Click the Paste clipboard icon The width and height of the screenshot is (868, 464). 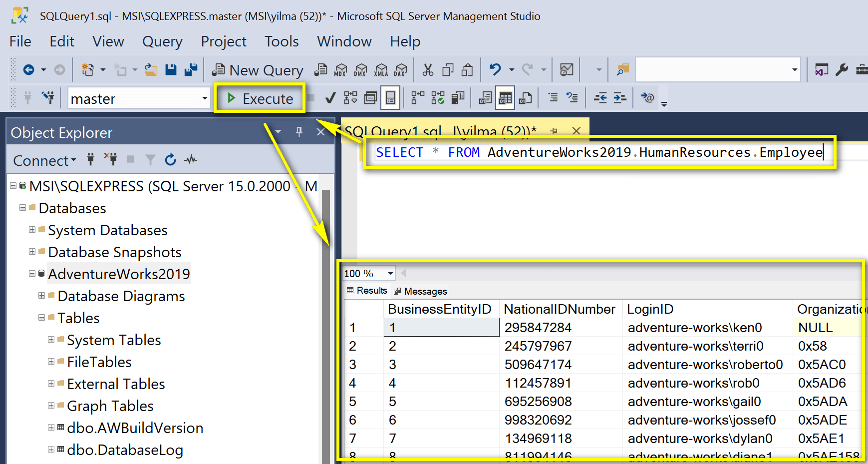(x=467, y=69)
